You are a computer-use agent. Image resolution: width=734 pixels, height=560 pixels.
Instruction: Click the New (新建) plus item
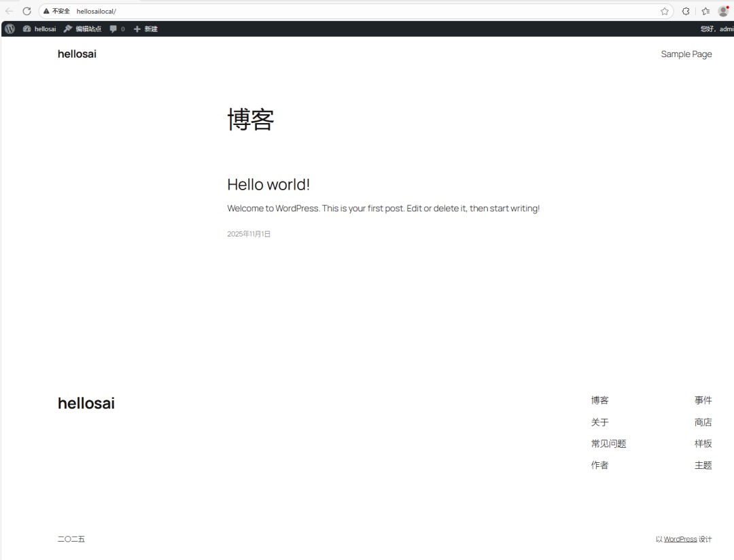coord(145,29)
